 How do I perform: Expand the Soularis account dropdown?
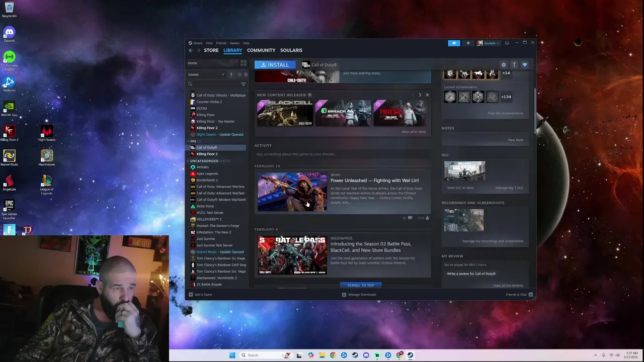point(488,43)
